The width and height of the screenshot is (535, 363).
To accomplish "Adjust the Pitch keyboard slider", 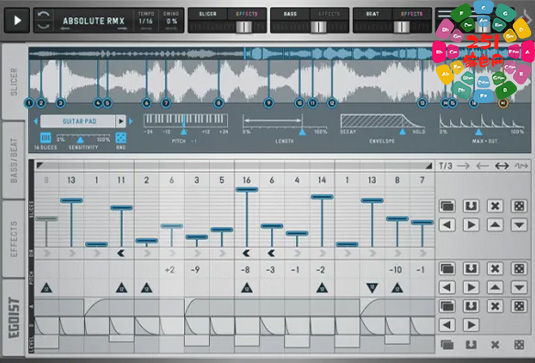I will (x=184, y=132).
